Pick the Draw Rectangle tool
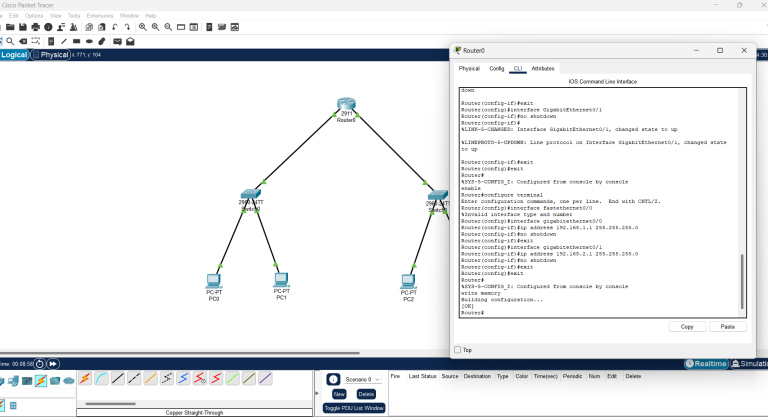The height and width of the screenshot is (417, 768). (x=76, y=41)
